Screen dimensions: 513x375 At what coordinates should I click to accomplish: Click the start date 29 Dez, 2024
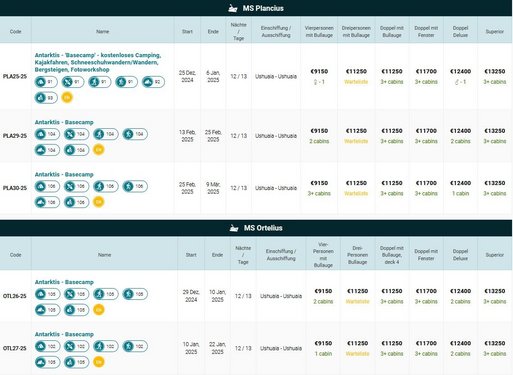(x=191, y=296)
